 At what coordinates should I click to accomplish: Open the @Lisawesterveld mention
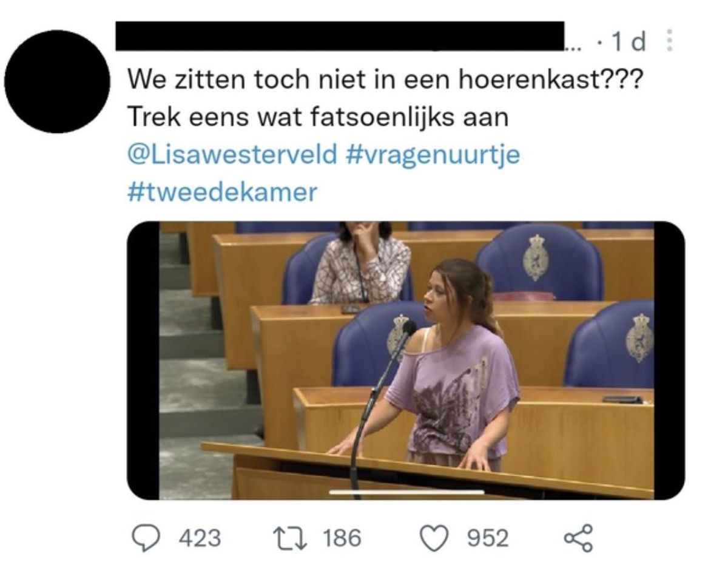coord(232,155)
